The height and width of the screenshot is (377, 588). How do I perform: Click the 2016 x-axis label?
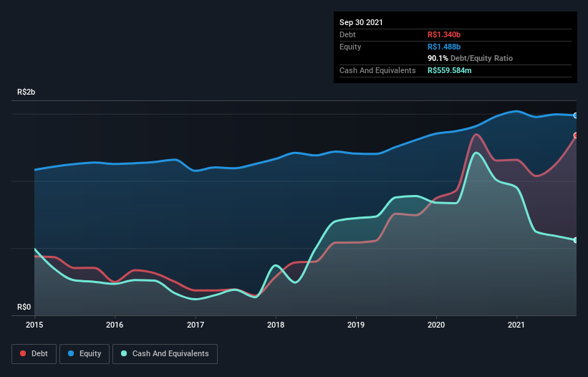[x=115, y=325]
